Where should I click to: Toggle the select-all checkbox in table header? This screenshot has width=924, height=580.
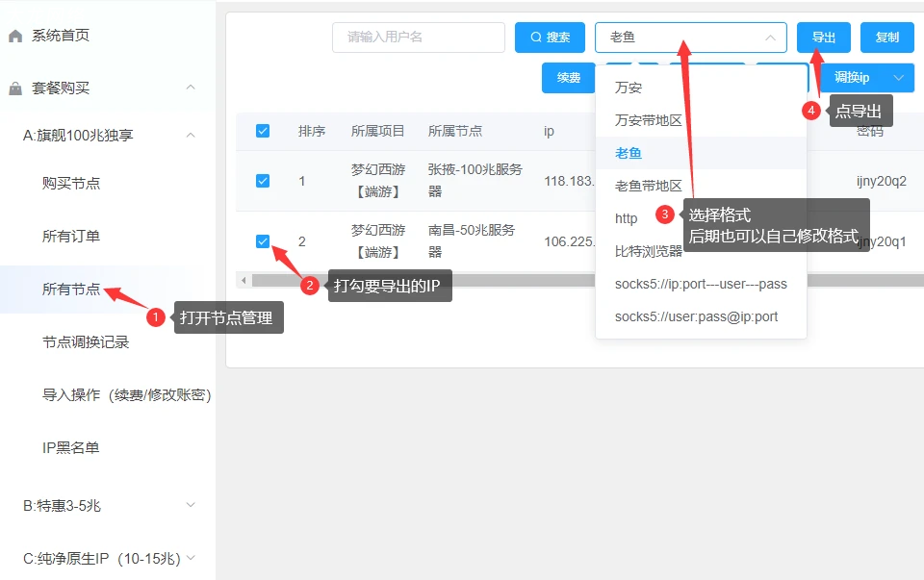pos(263,131)
